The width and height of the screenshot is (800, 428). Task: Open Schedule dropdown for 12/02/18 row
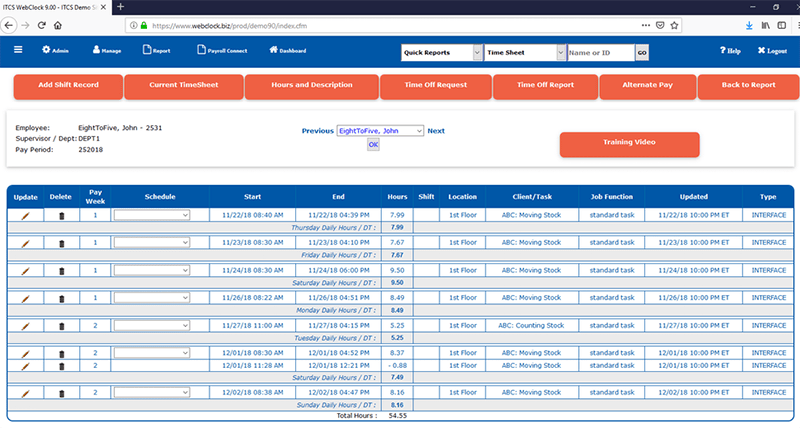(152, 393)
